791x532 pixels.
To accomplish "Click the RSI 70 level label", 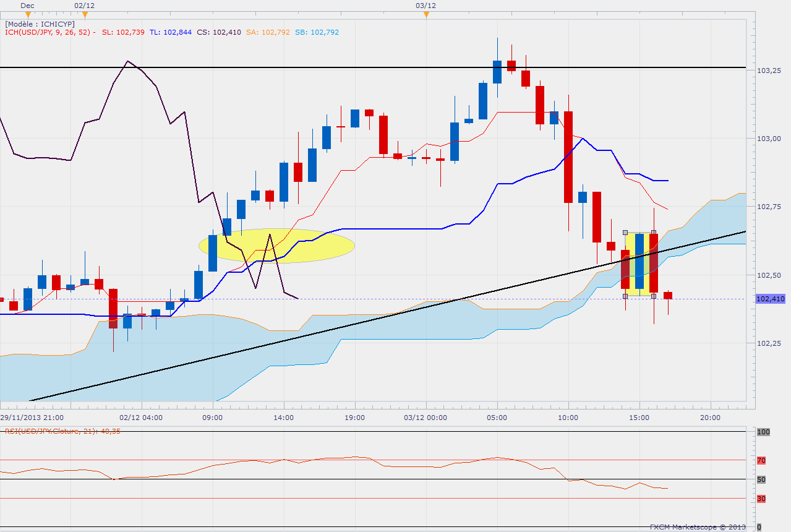I will pyautogui.click(x=761, y=460).
